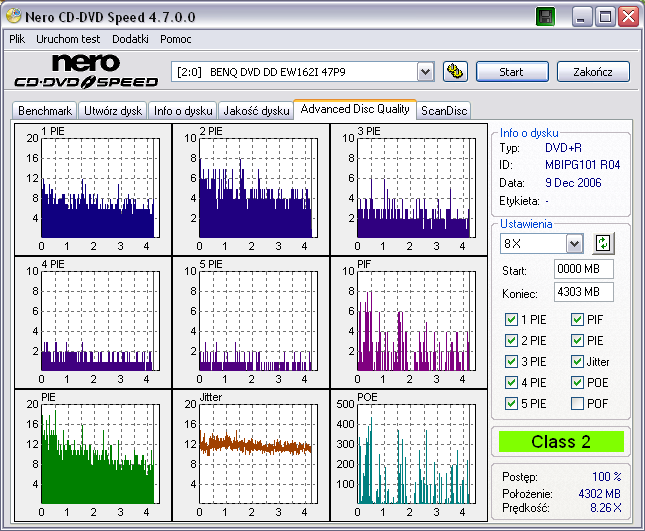Select the Advanced Disc Quality tab

coord(355,109)
